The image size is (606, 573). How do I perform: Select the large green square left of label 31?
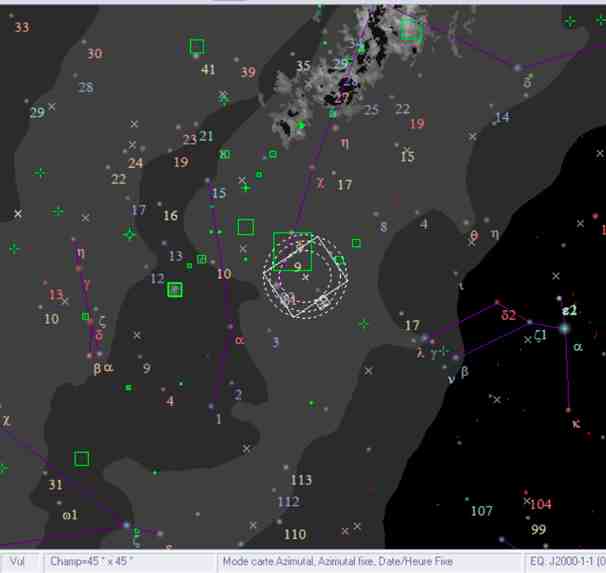tap(81, 459)
